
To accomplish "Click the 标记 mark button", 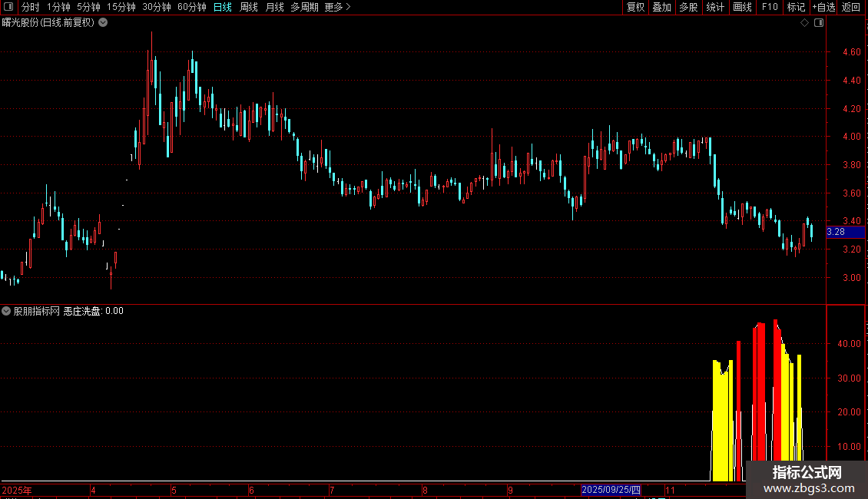I will [796, 7].
